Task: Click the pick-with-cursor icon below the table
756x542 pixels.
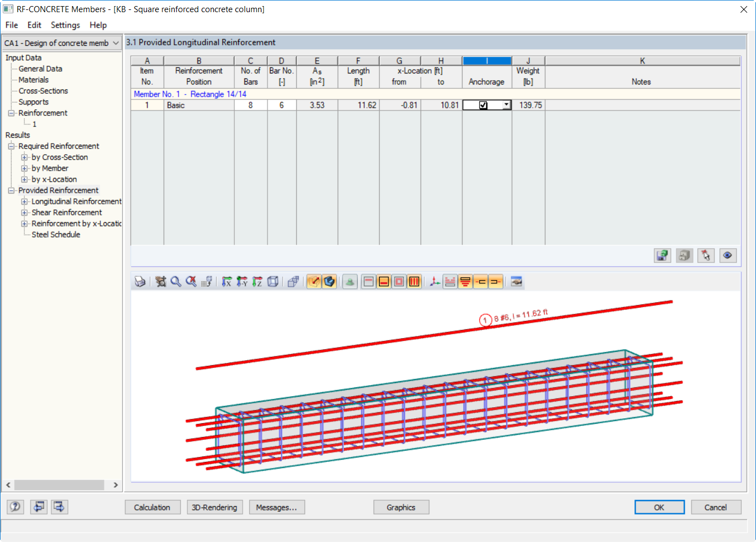Action: [x=706, y=255]
